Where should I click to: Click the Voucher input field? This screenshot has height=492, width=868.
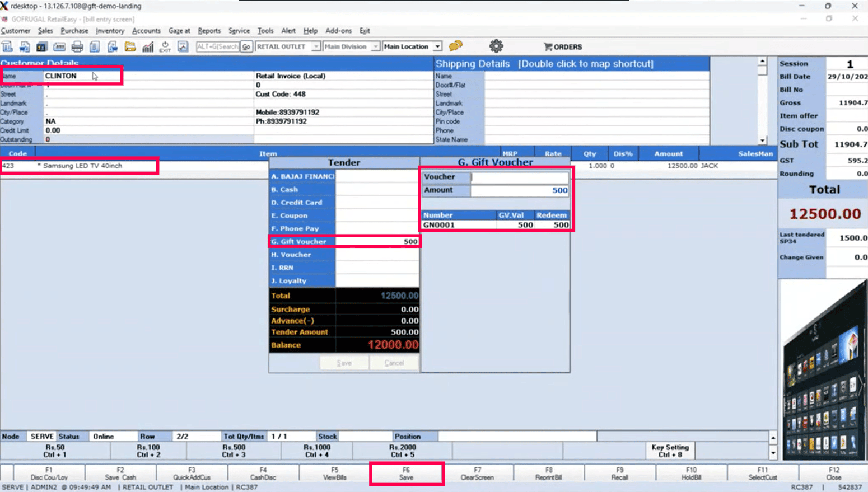tap(520, 177)
